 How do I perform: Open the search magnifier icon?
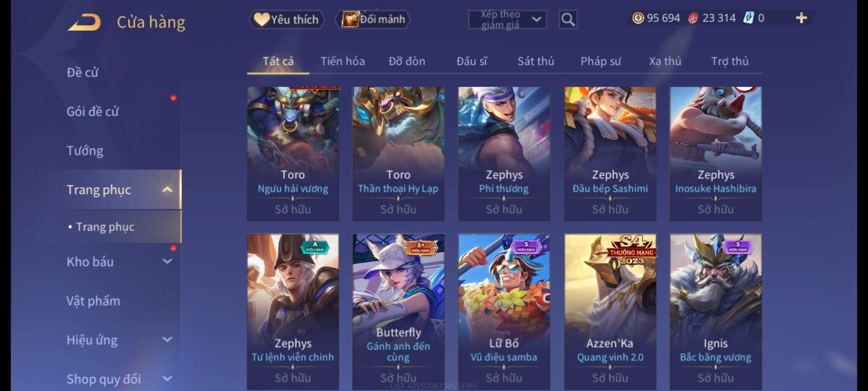568,20
